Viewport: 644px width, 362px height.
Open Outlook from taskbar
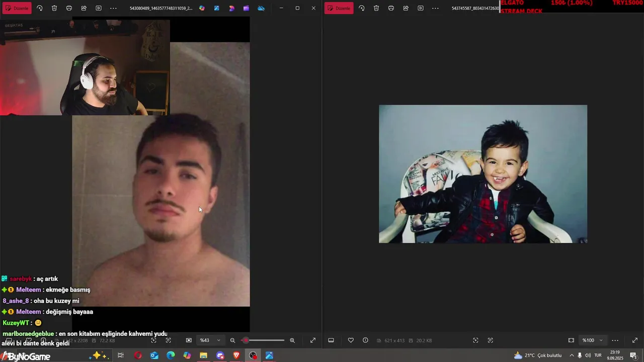tap(154, 355)
